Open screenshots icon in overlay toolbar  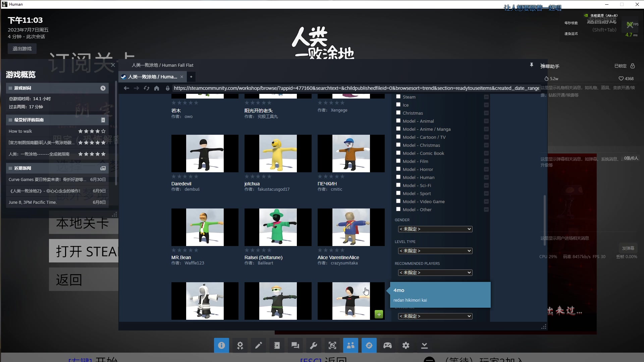click(x=332, y=345)
